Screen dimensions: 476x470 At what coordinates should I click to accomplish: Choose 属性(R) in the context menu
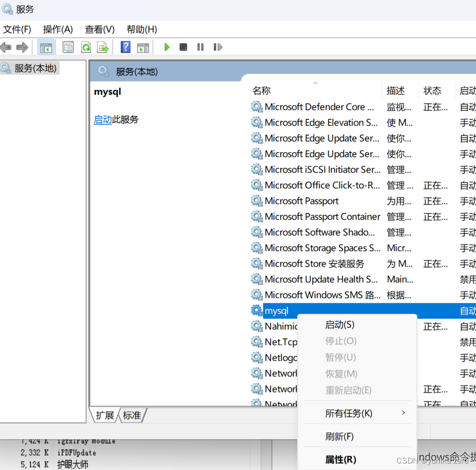[357, 460]
